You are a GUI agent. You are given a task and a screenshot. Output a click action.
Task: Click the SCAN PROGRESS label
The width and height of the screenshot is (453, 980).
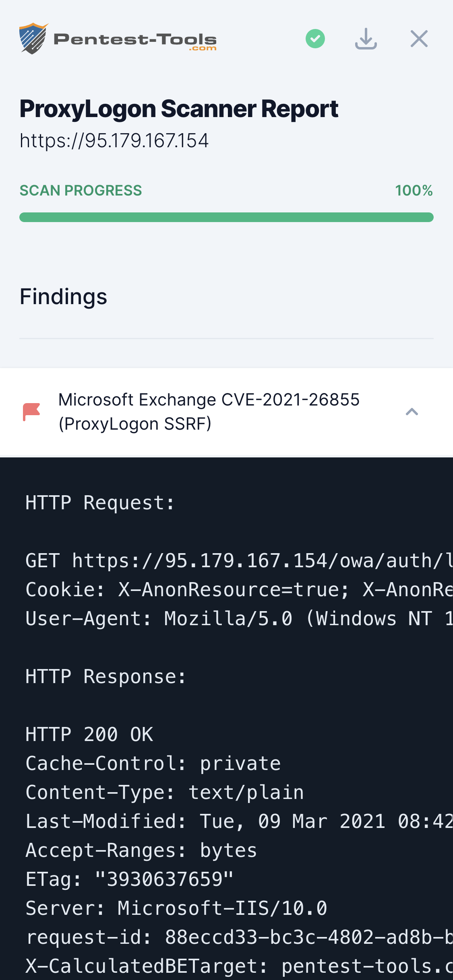(81, 190)
